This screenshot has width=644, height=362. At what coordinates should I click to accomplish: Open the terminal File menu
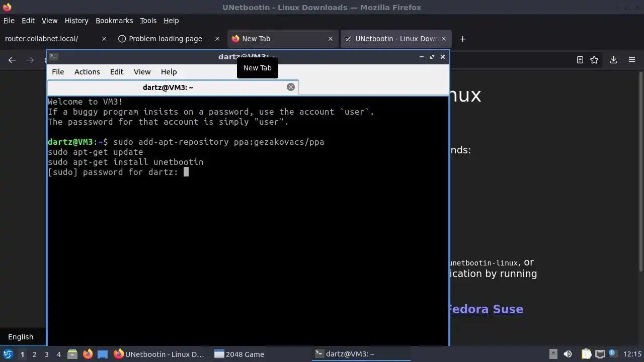point(58,72)
